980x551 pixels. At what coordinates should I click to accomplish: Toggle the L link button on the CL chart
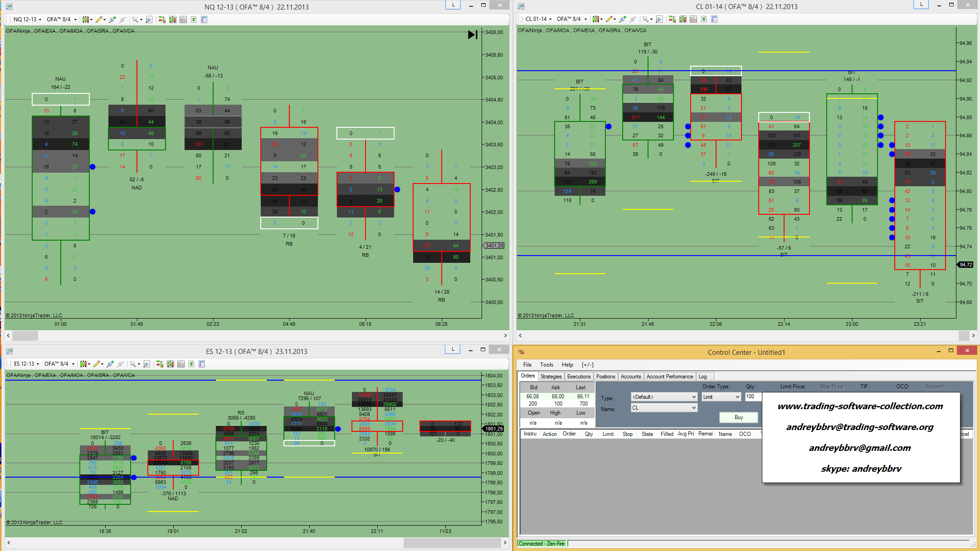pyautogui.click(x=921, y=5)
